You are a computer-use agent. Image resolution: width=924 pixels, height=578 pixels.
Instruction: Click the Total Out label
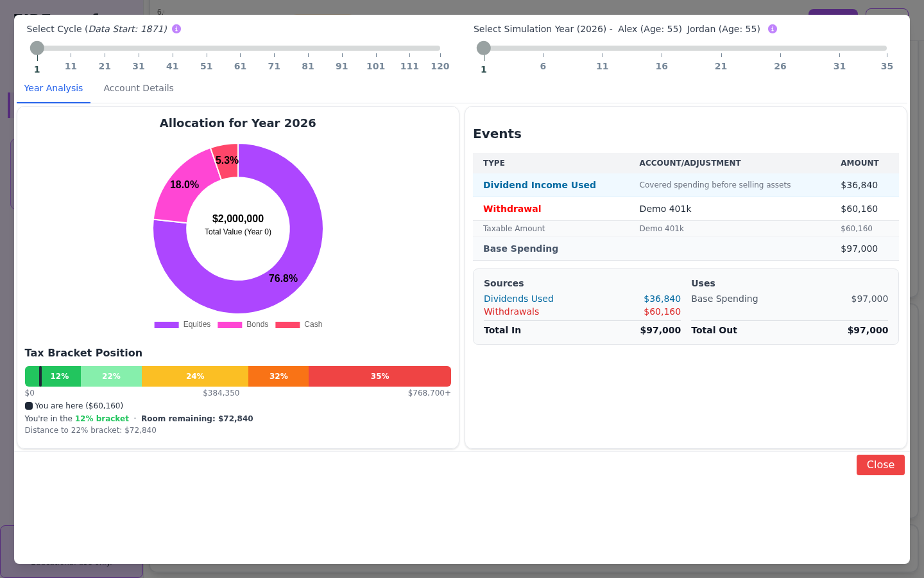click(714, 330)
